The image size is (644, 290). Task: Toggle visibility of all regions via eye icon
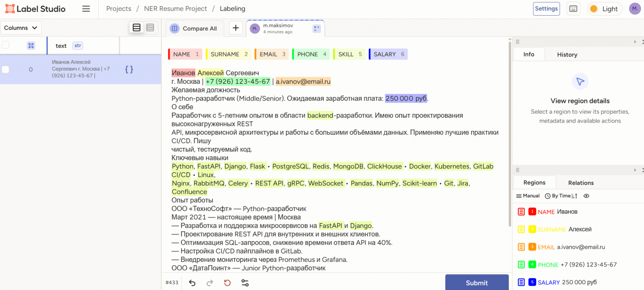pyautogui.click(x=586, y=195)
